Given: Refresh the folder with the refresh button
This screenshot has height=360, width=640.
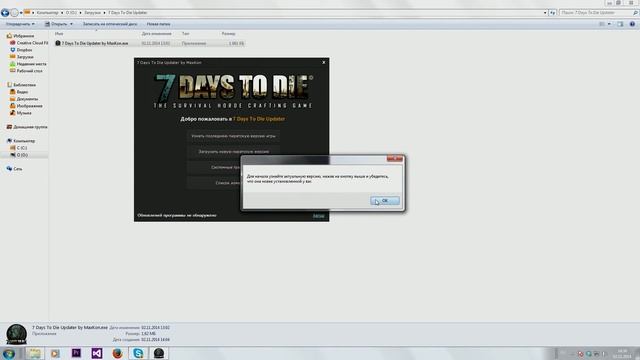Looking at the screenshot, I should click(x=553, y=13).
